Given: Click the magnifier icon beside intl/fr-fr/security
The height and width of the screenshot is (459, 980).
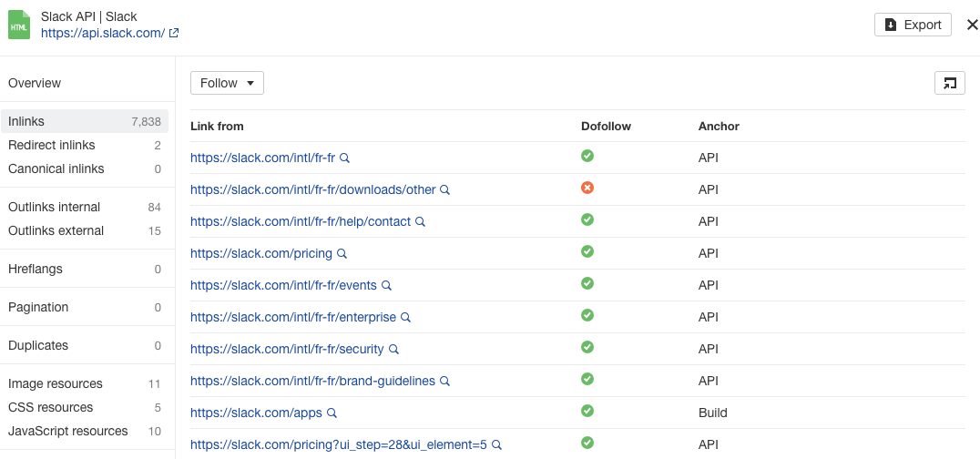Looking at the screenshot, I should coord(394,350).
